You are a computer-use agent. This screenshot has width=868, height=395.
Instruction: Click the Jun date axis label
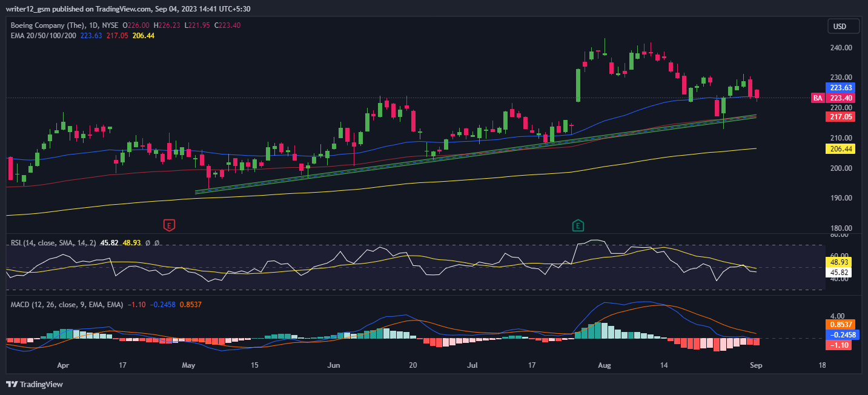click(x=333, y=365)
